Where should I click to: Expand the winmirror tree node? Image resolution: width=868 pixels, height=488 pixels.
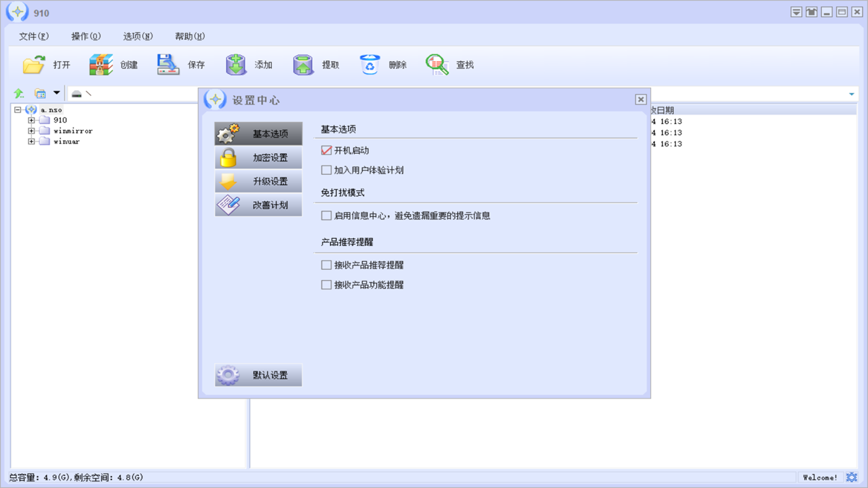[31, 131]
